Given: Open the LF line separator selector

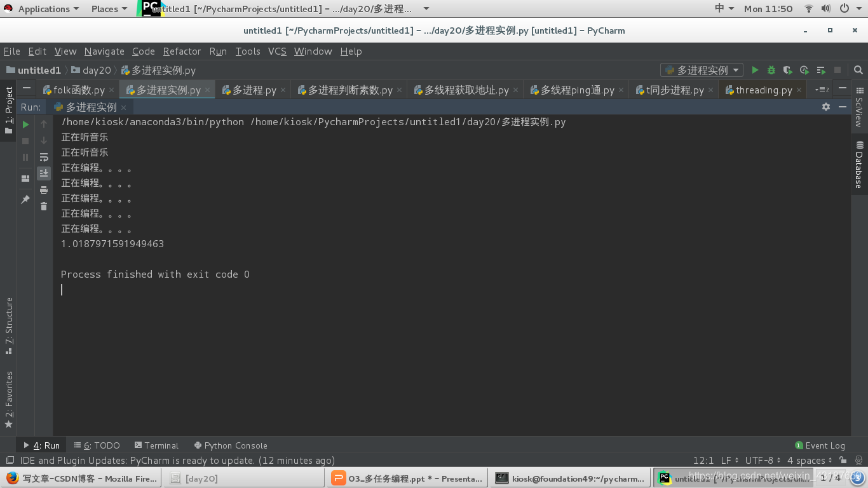Looking at the screenshot, I should point(729,460).
